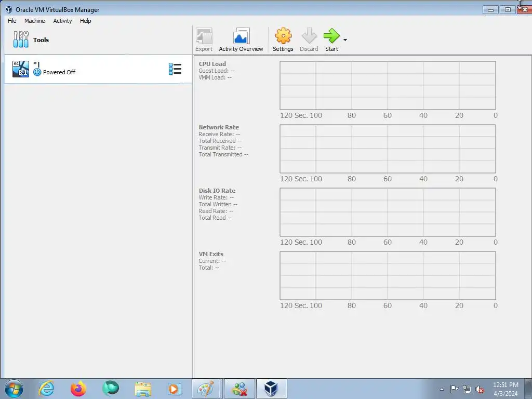Image resolution: width=532 pixels, height=399 pixels.
Task: Open the teal globe browser taskbar icon
Action: (111, 389)
